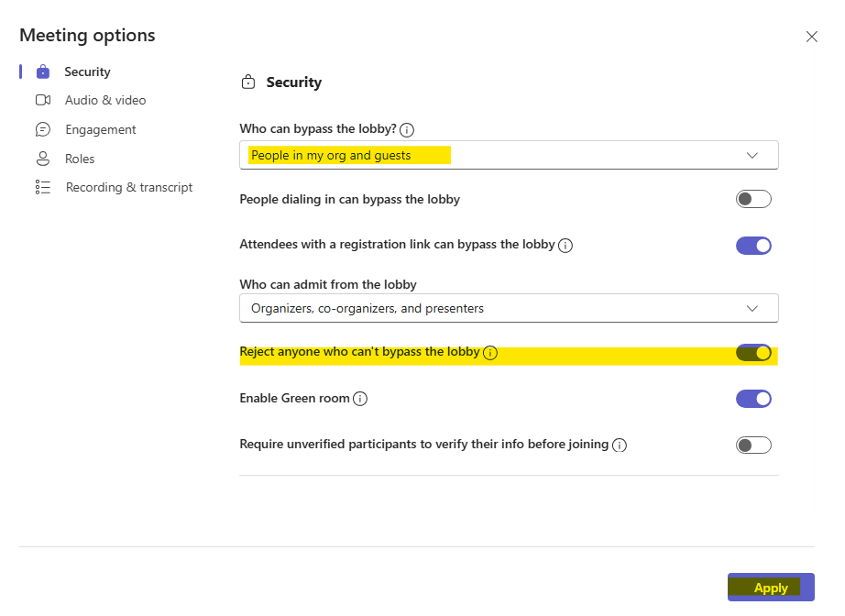Switch to the Audio & video section

pos(105,100)
